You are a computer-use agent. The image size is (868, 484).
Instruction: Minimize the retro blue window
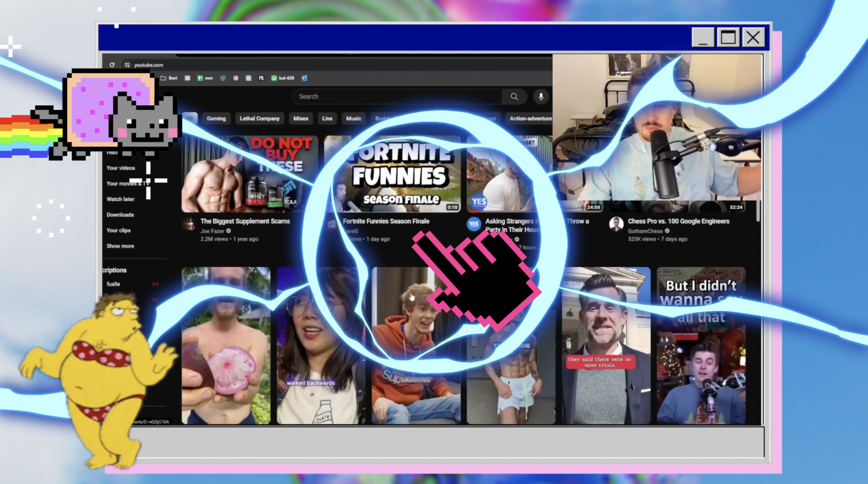703,38
